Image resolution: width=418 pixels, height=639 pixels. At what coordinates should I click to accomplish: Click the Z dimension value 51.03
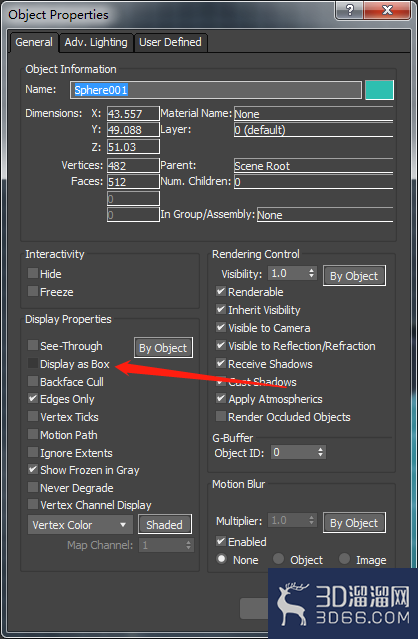coord(133,147)
